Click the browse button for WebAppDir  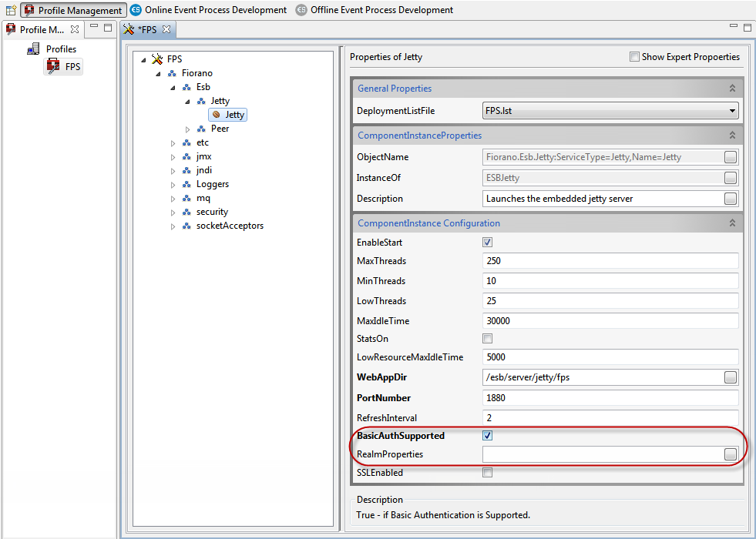730,377
